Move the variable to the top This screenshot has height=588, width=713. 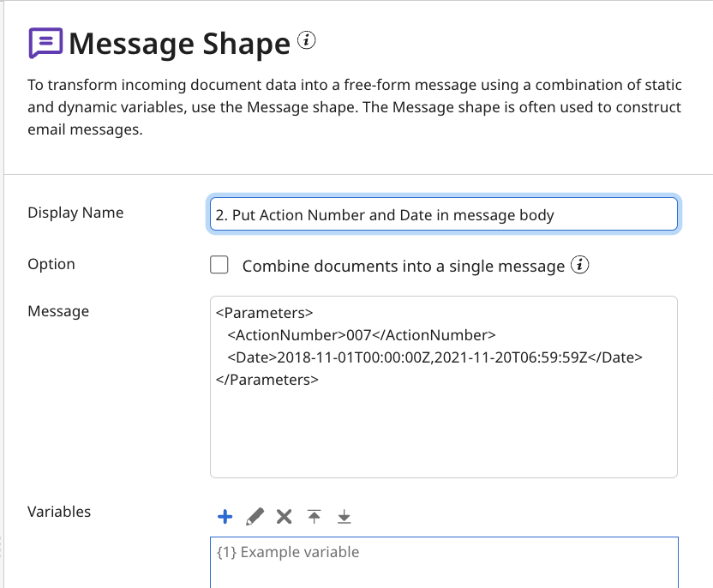[x=314, y=516]
